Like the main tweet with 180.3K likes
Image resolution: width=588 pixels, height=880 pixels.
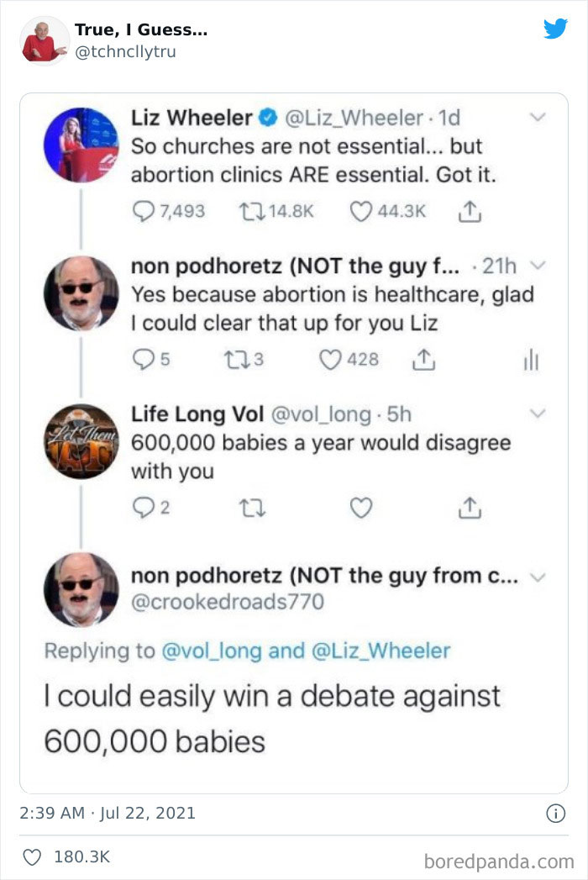(x=32, y=857)
